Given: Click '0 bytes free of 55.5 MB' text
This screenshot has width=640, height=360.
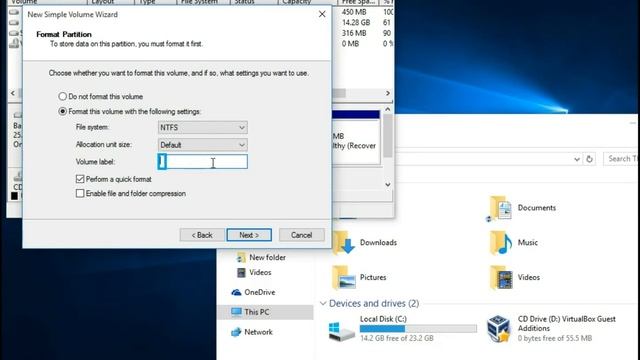Looking at the screenshot, I should coord(555,338).
